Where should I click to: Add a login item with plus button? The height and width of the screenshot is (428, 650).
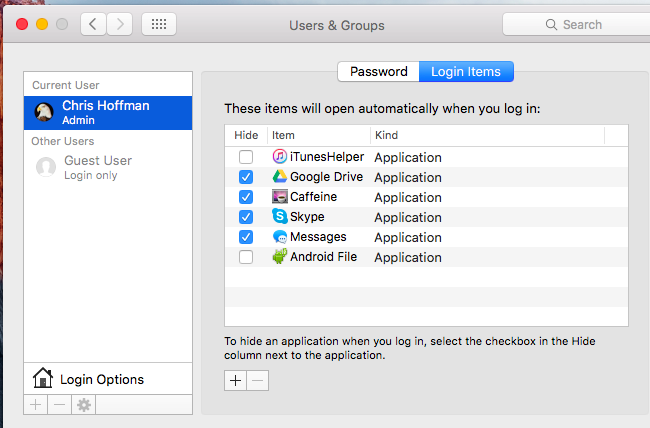pos(236,381)
